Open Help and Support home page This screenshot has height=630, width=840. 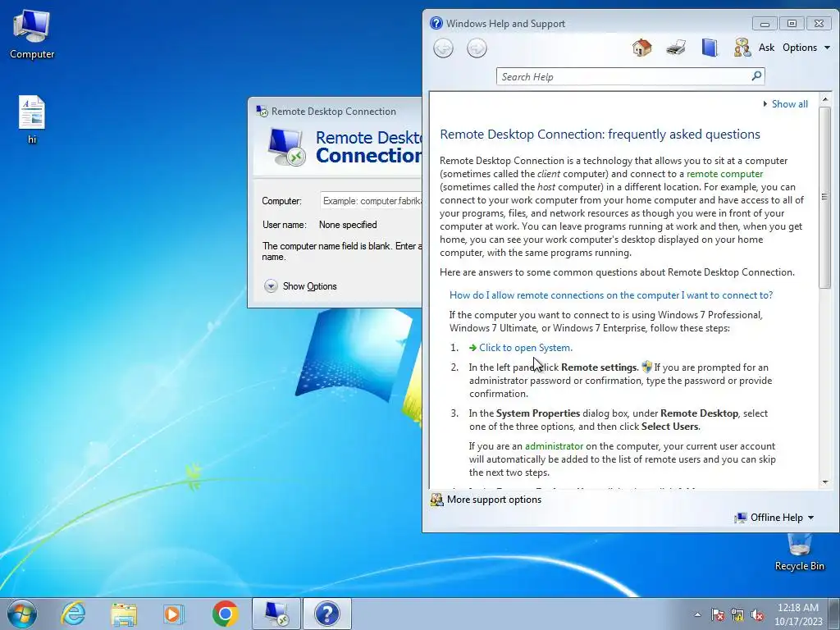[x=641, y=48]
